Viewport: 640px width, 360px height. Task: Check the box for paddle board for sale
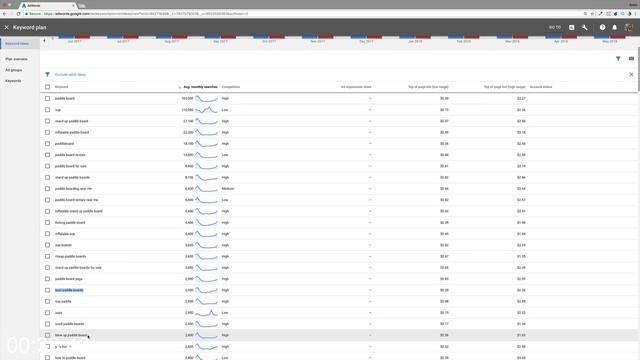click(47, 166)
